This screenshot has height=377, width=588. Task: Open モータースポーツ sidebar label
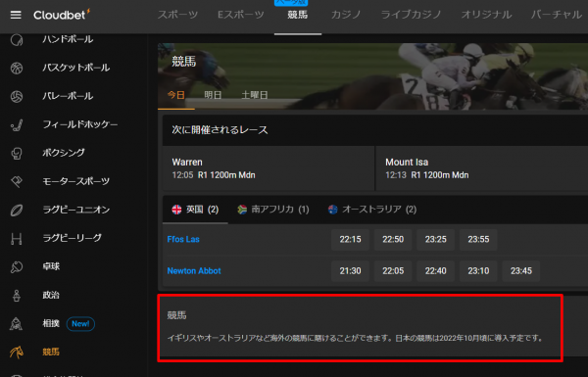coord(76,181)
